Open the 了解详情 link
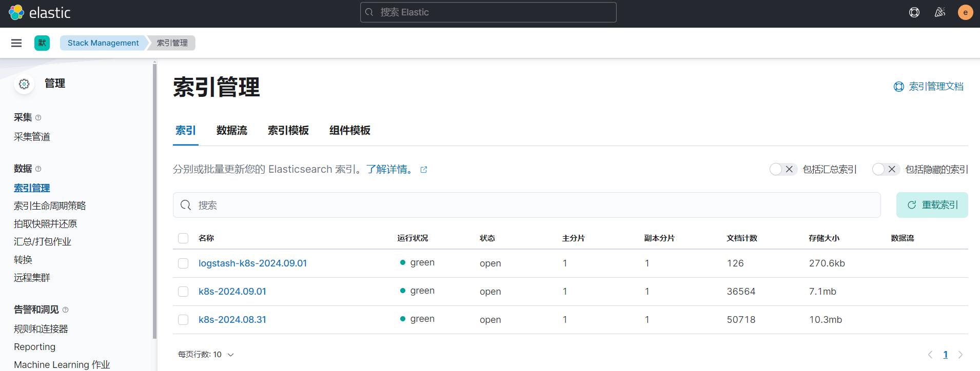The image size is (980, 371). tap(390, 170)
